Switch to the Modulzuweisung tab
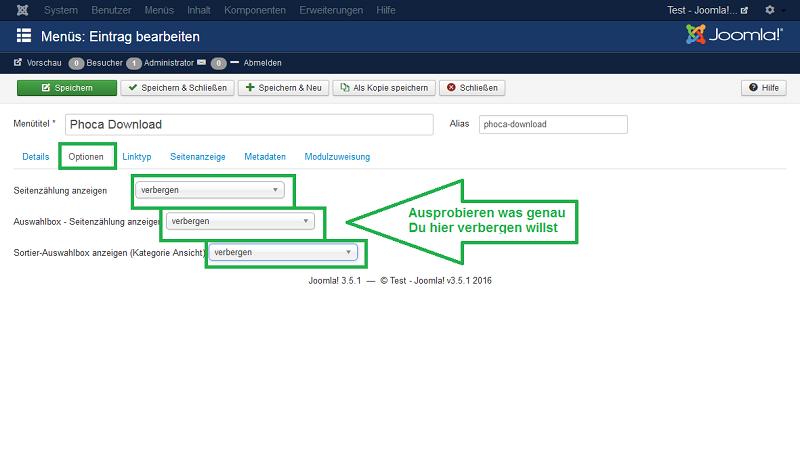The height and width of the screenshot is (465, 800). tap(337, 157)
